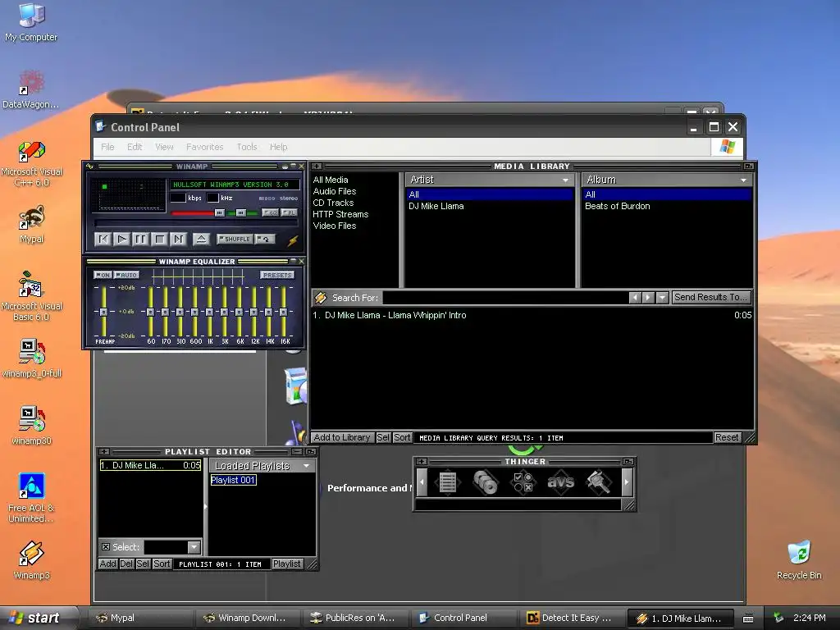840x630 pixels.
Task: Open the Media Library discs icon in Thinger
Action: click(486, 482)
